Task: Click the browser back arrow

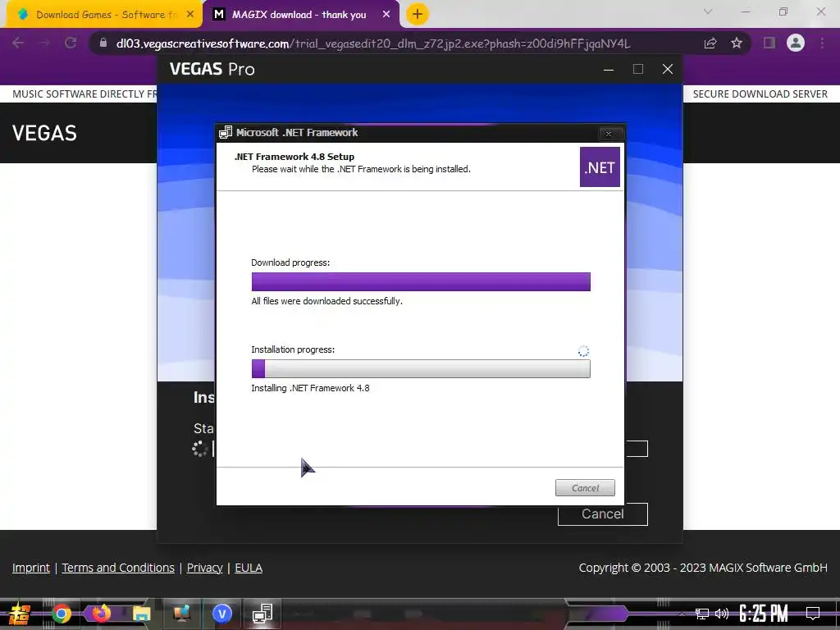Action: [18, 43]
